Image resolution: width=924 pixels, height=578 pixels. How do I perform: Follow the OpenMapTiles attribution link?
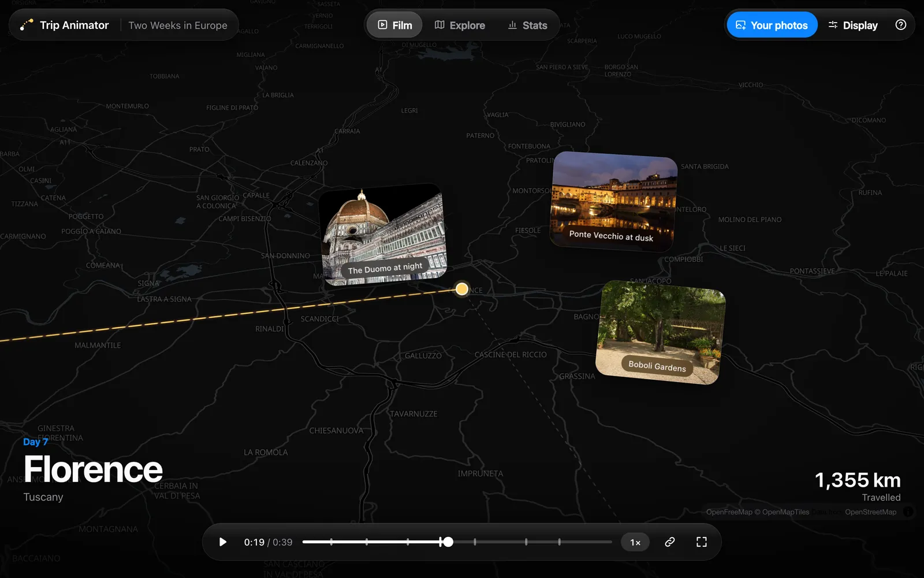click(x=785, y=512)
